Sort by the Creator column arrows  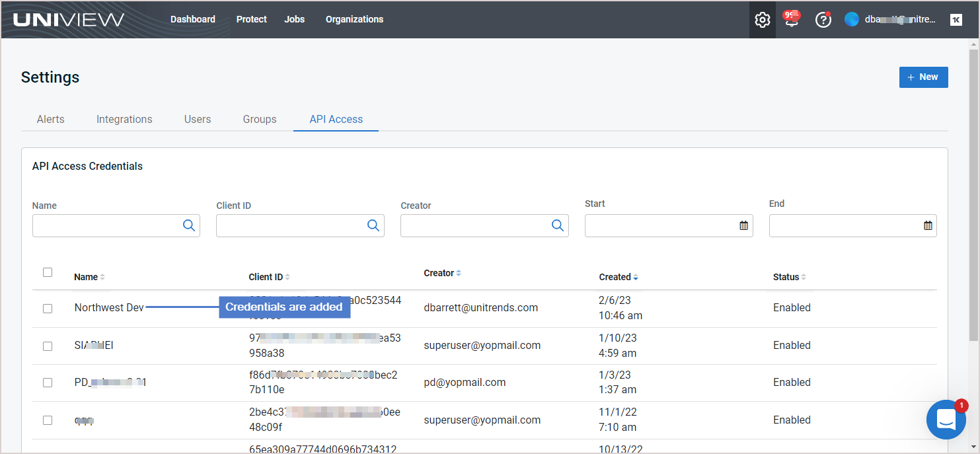pos(459,273)
